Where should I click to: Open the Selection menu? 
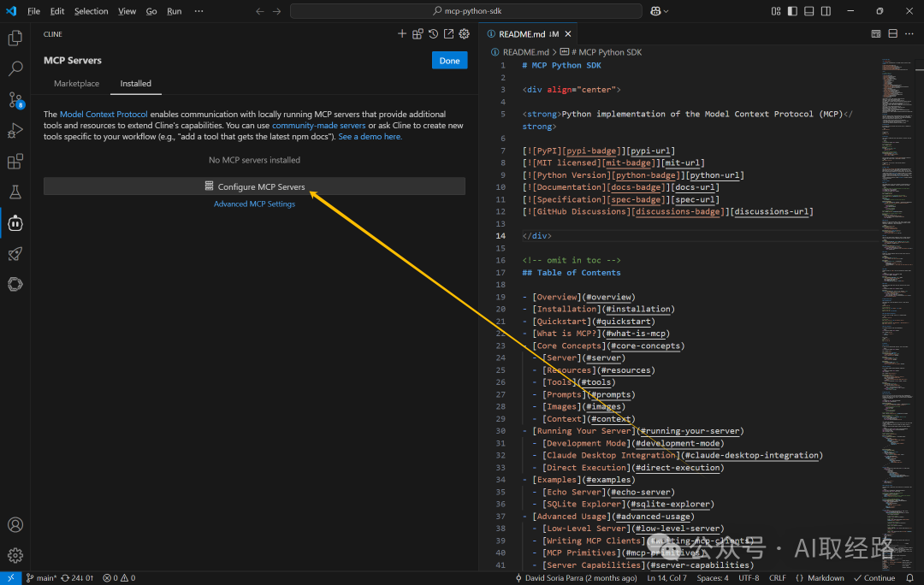click(x=92, y=11)
